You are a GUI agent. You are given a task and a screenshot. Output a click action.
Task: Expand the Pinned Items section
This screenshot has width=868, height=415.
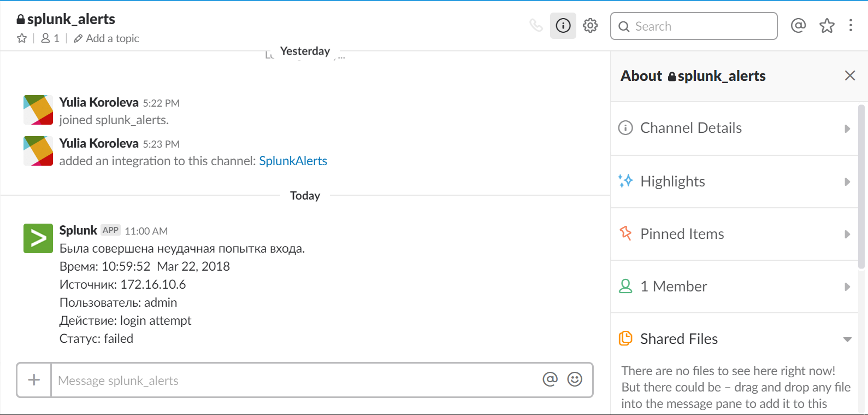[734, 234]
